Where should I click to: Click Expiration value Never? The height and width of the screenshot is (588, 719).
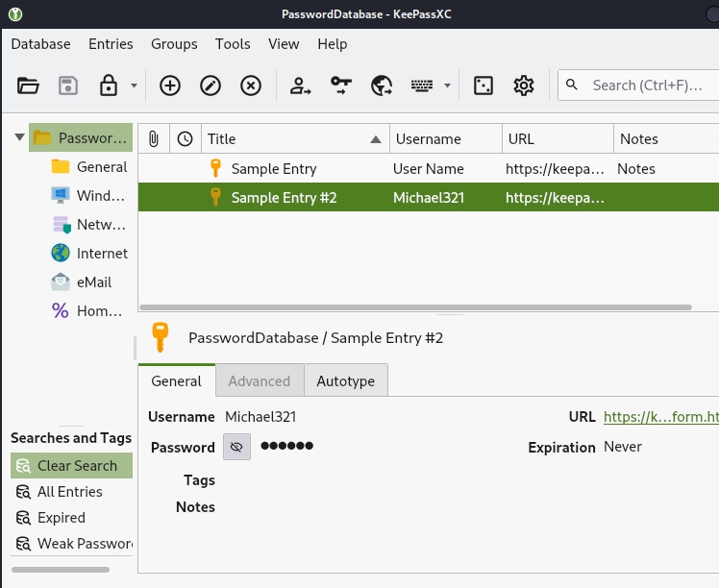[x=623, y=447]
